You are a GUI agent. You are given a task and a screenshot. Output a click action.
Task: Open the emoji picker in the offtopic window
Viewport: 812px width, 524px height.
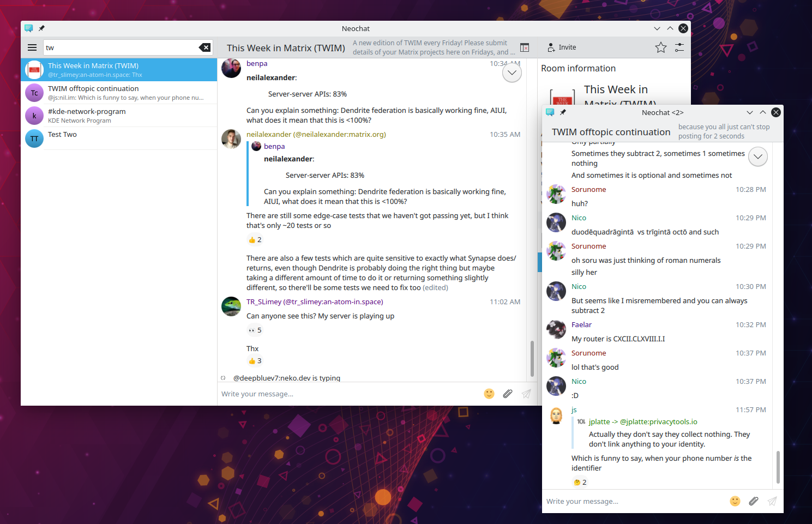[x=735, y=501]
